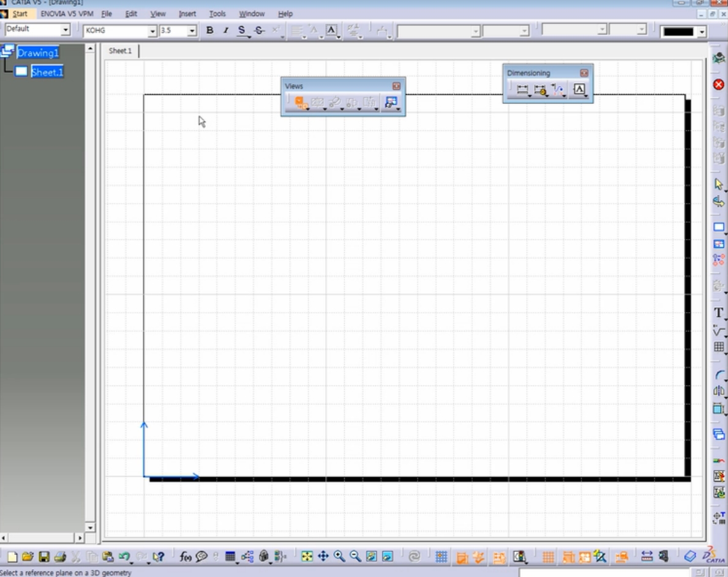Open the KOHG font dropdown
Image resolution: width=728 pixels, height=577 pixels.
click(x=151, y=31)
